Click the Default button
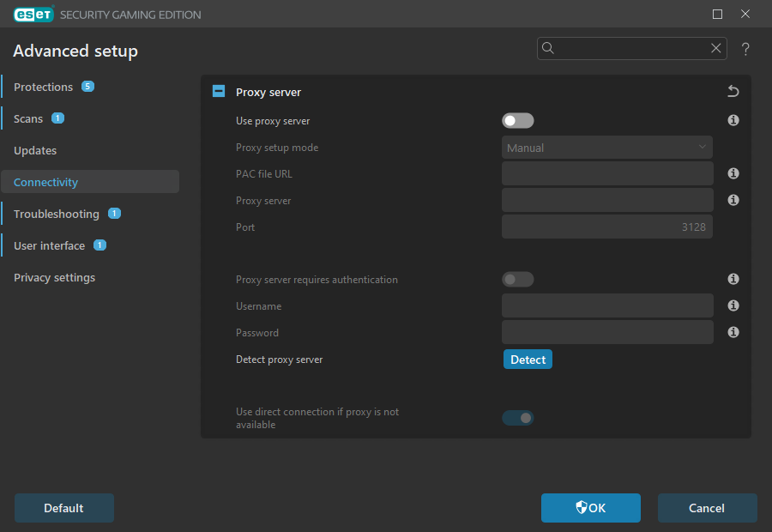 [x=64, y=508]
